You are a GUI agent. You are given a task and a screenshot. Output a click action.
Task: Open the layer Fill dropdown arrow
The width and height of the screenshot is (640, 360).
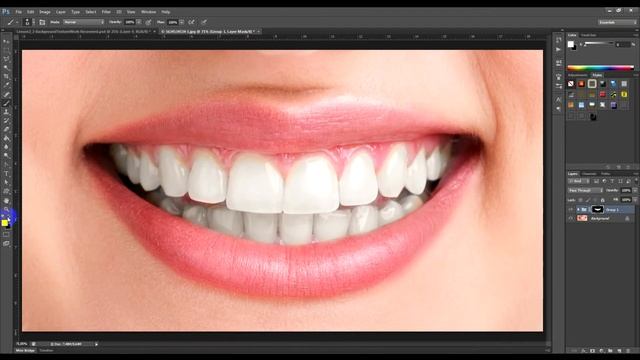(x=635, y=200)
